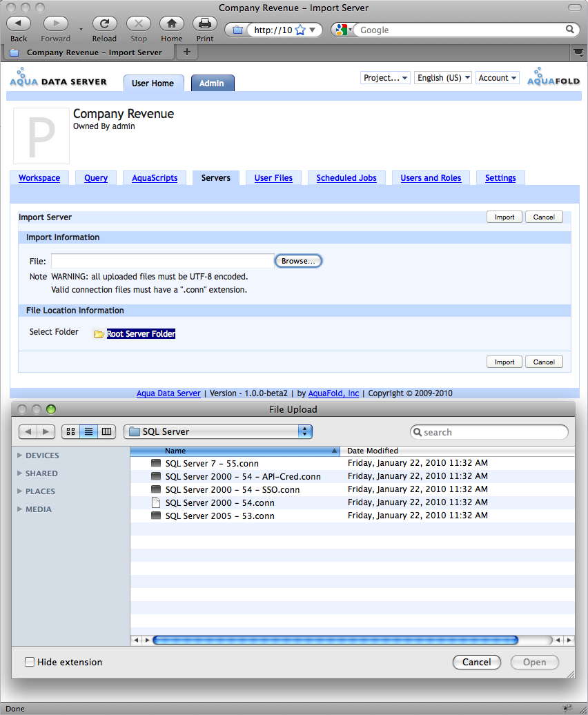Click the horizontal scrollbar thumb in file list
This screenshot has height=715, width=588.
[335, 640]
